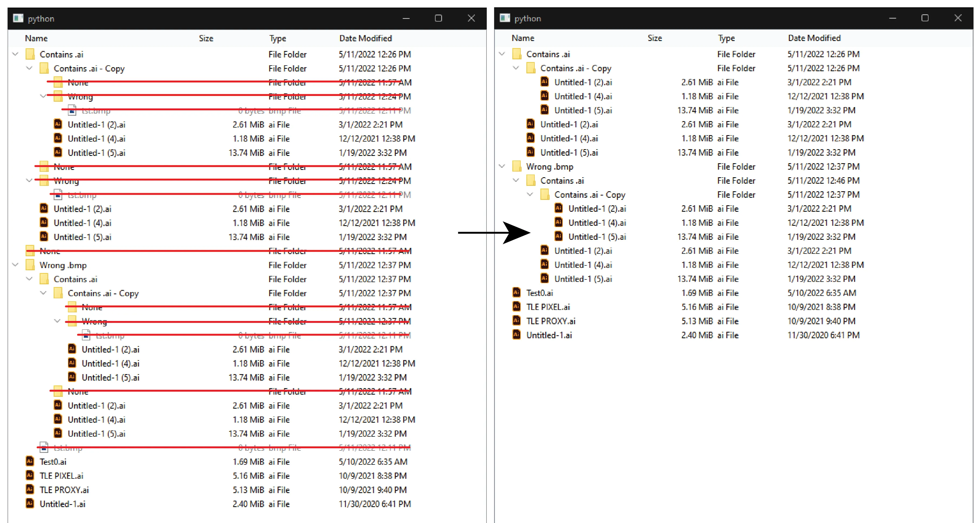Viewport: 980px width, 523px height.
Task: Click Wrong .bmp folder icon in right window
Action: [517, 166]
